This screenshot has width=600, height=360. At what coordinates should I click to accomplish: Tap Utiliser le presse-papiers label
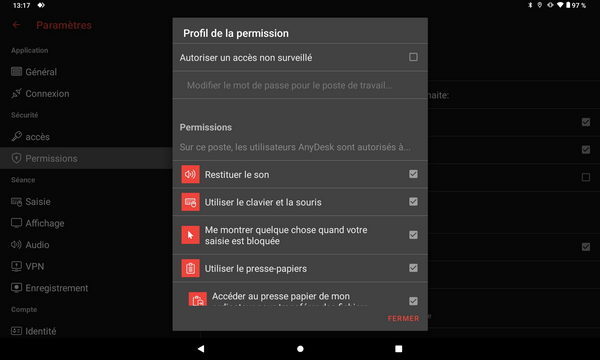[x=256, y=269]
